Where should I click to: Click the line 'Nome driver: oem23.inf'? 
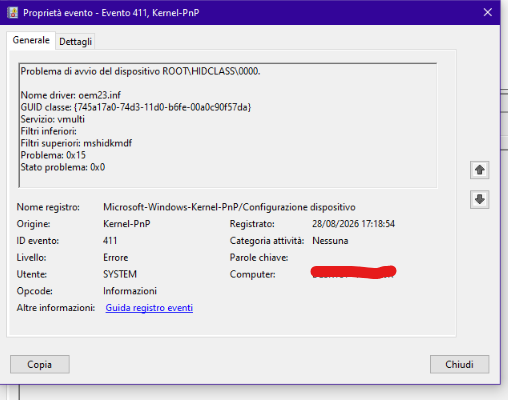71,95
